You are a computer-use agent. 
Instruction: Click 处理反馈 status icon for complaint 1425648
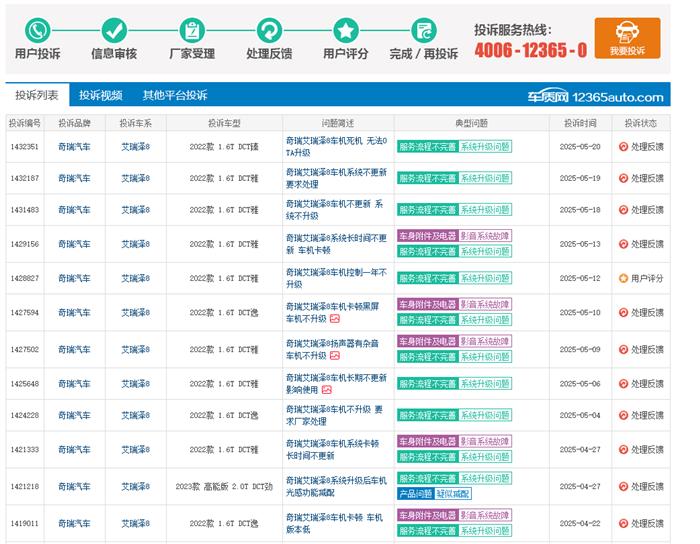pos(623,384)
